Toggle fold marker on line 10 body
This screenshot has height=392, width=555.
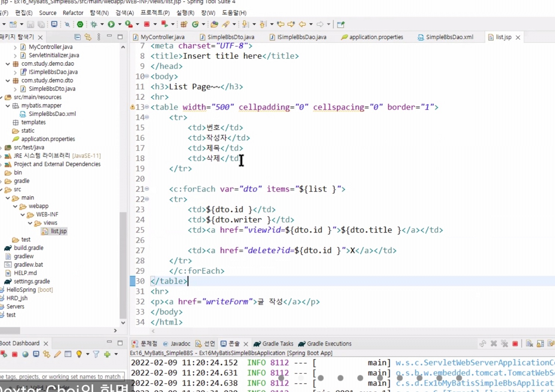pyautogui.click(x=147, y=76)
